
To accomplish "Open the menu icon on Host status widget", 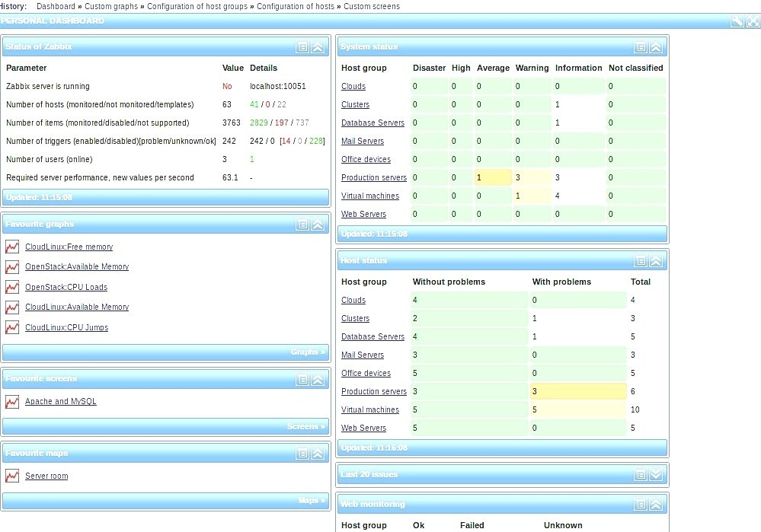I will [641, 260].
